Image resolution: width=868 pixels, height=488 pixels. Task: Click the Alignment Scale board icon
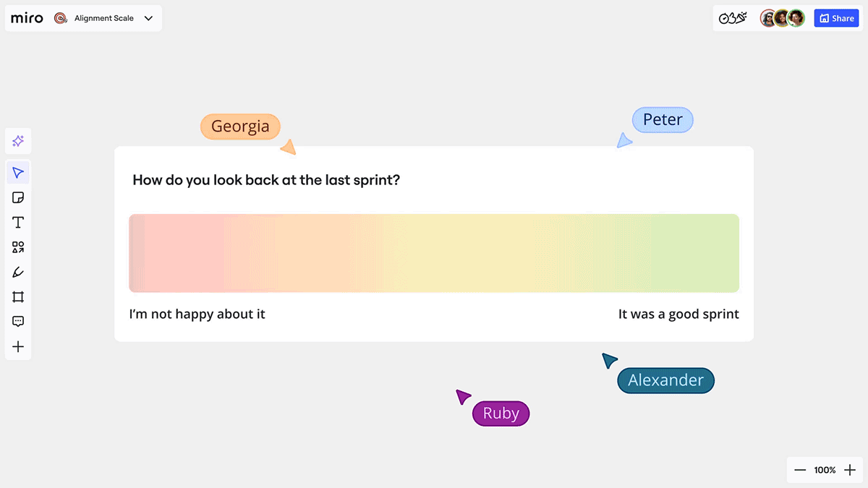click(x=61, y=18)
